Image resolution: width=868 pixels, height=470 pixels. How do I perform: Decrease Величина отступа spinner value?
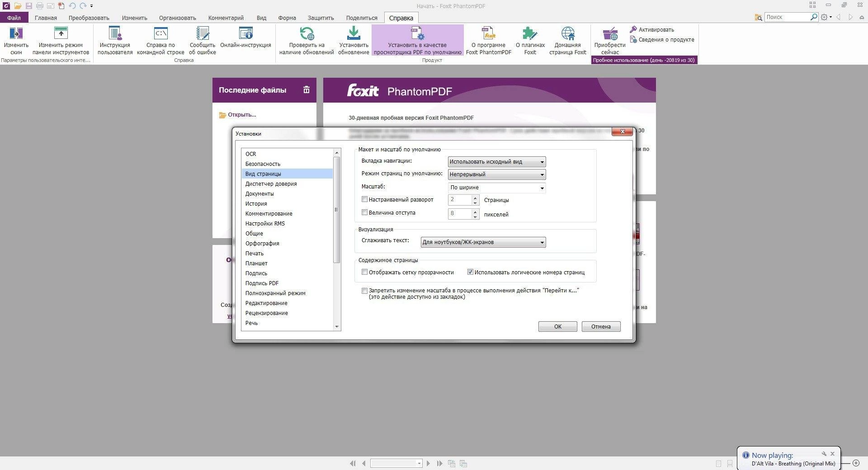[x=475, y=216]
